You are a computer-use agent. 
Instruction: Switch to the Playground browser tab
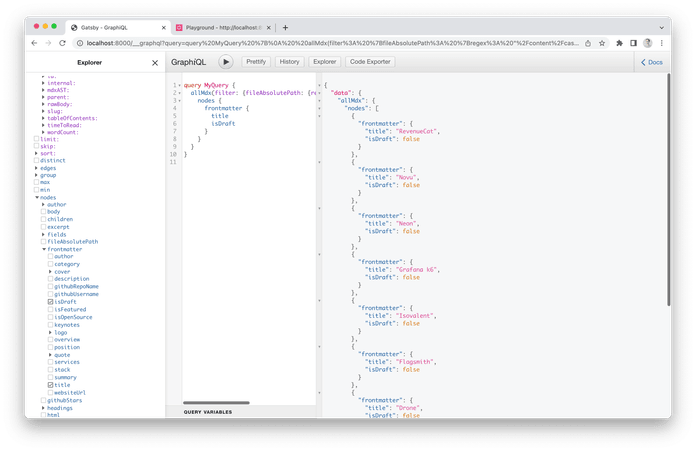click(220, 27)
